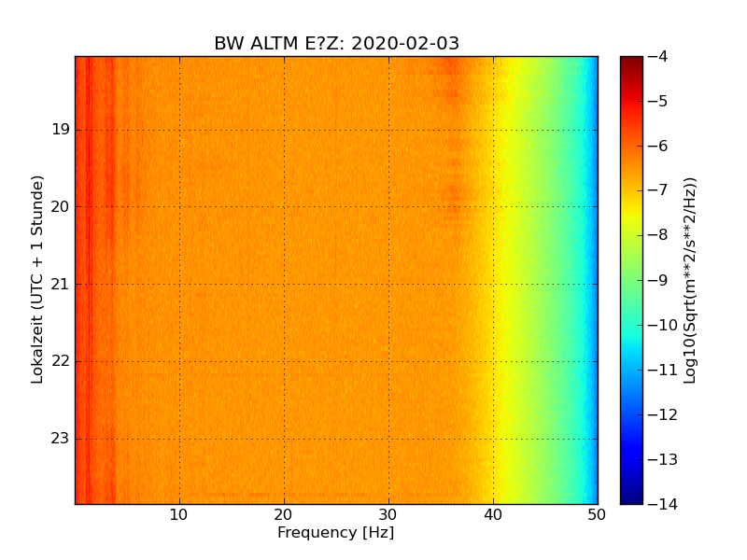Click the y-axis tick label "21"
The image size is (747, 560).
click(x=60, y=285)
